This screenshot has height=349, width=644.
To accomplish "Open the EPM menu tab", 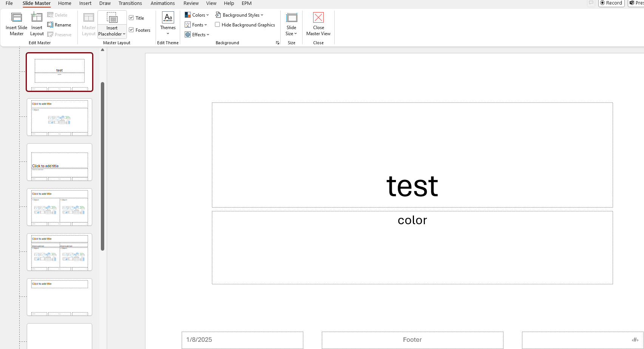I will point(246,3).
